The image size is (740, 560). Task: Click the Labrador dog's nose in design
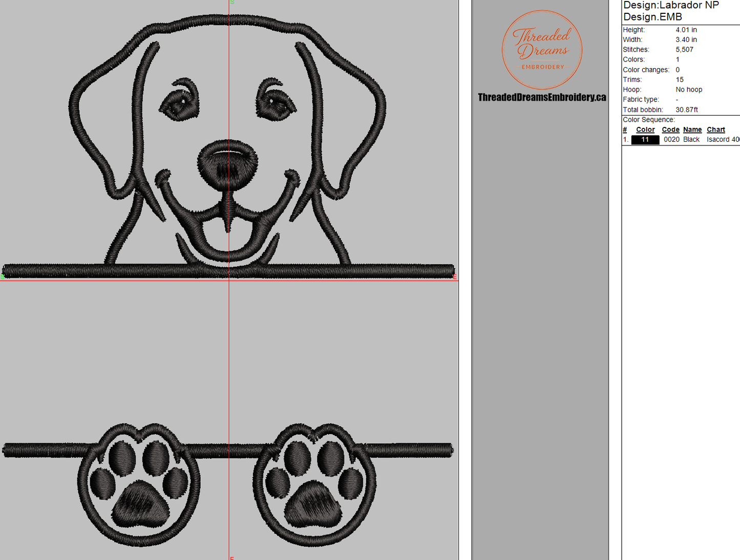coord(228,165)
